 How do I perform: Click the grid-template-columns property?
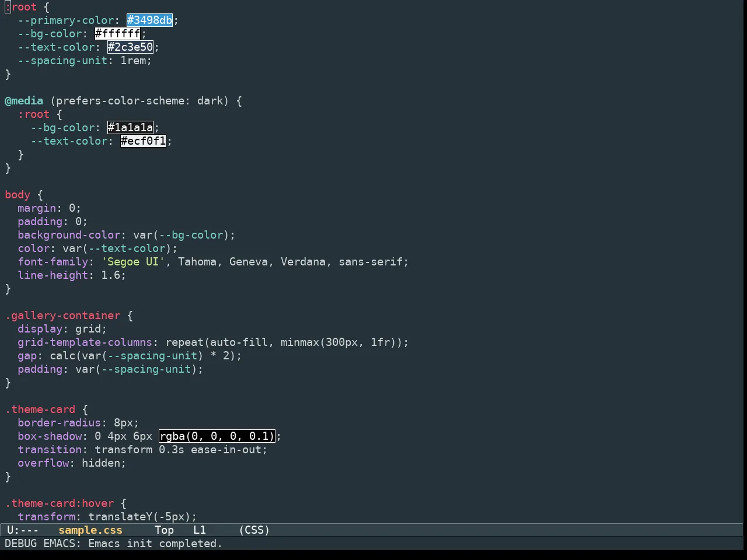[x=85, y=342]
